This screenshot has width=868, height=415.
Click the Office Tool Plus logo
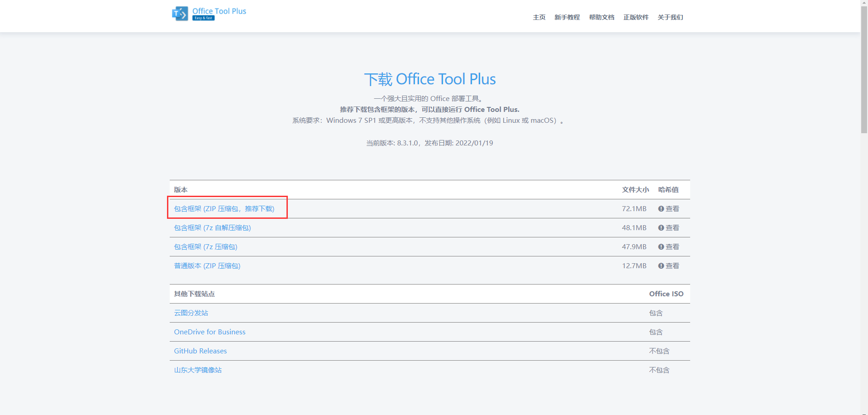tap(209, 14)
